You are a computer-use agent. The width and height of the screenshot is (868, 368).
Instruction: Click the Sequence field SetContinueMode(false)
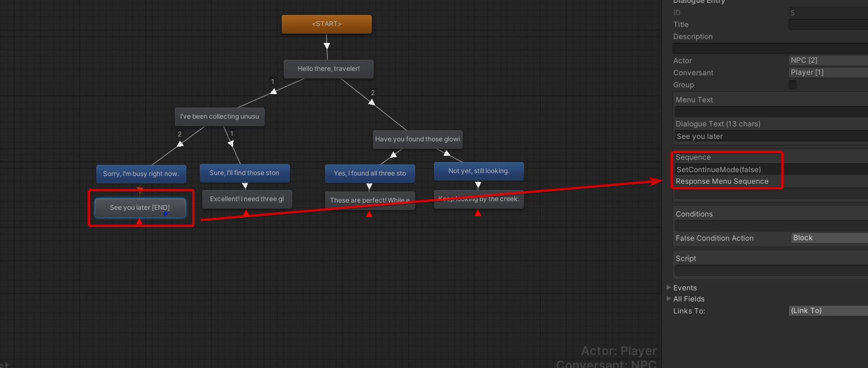tap(771, 169)
